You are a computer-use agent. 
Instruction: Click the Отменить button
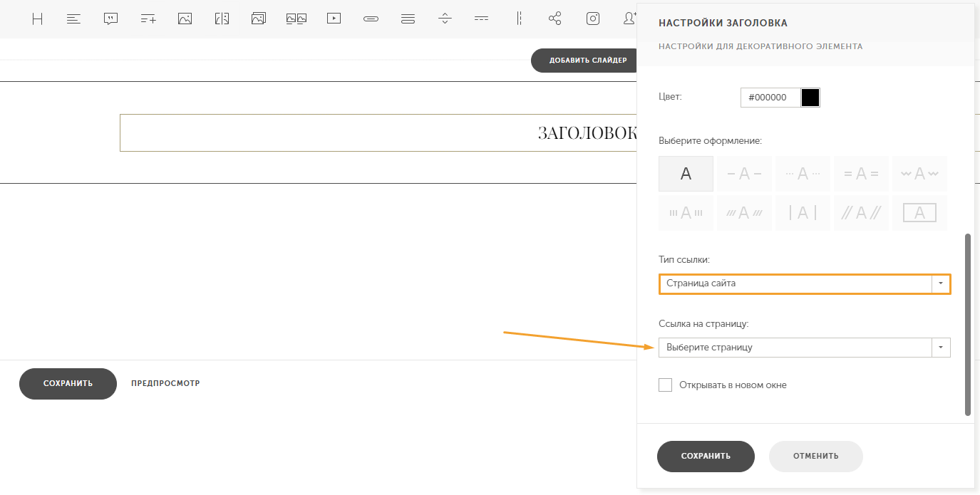point(815,457)
